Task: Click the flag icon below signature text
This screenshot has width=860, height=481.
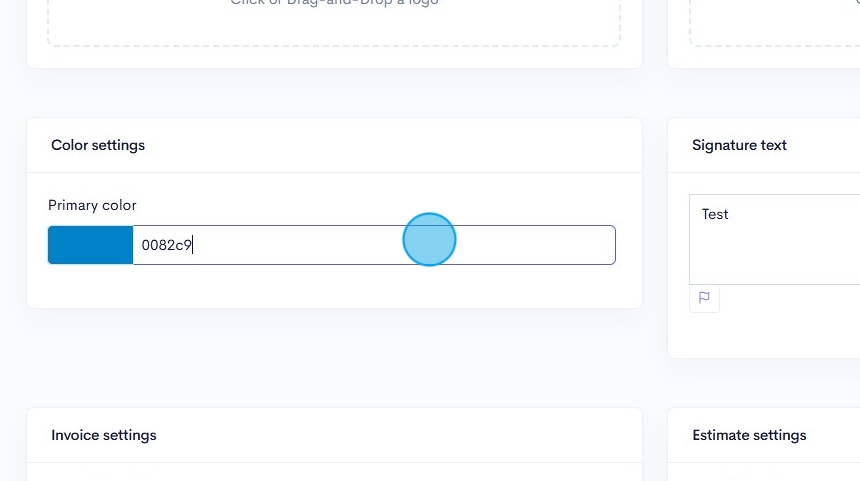Action: (x=704, y=298)
